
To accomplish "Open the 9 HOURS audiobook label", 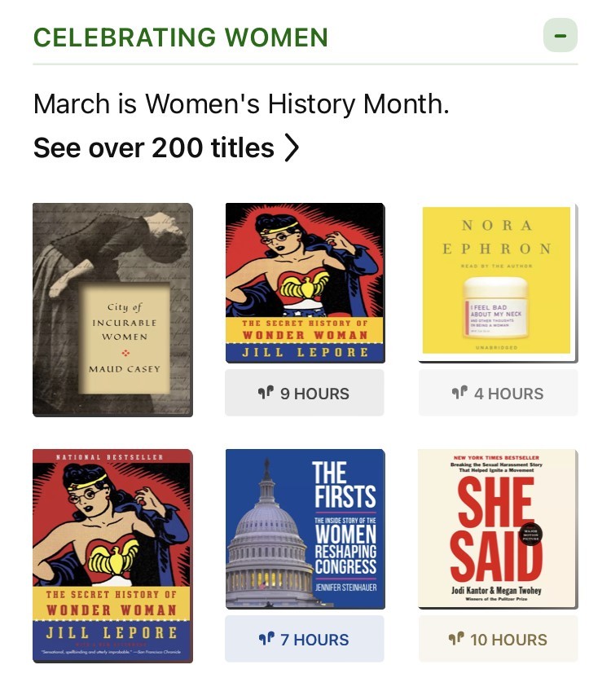I will pos(305,393).
